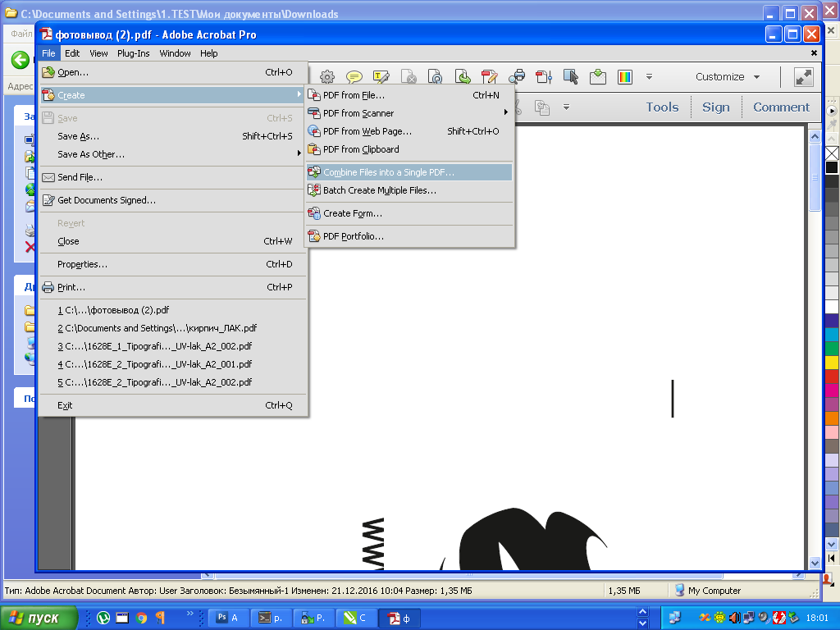Open the Customize dropdown
840x630 pixels.
pyautogui.click(x=728, y=76)
